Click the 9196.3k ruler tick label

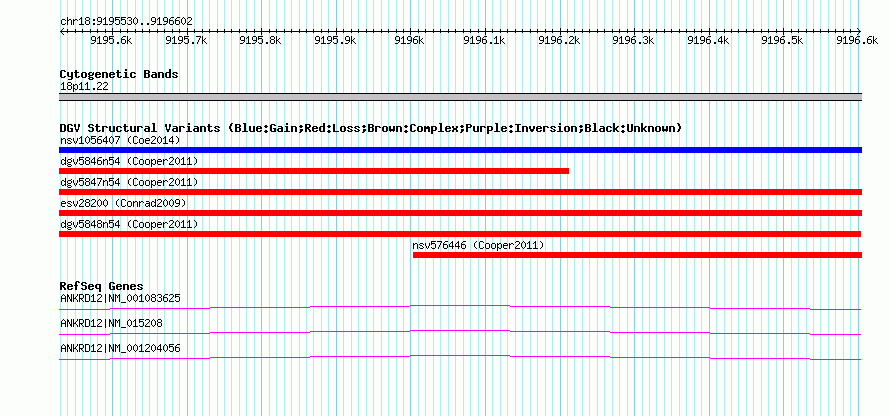click(633, 40)
